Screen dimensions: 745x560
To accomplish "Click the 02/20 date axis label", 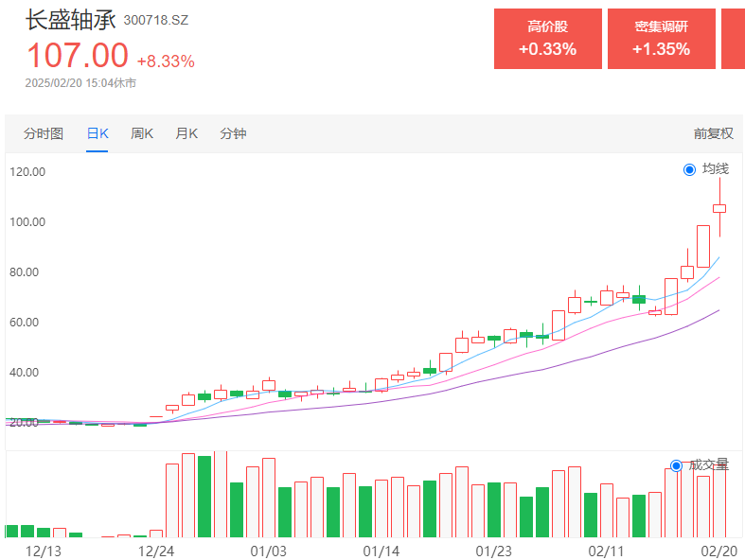I will [719, 551].
